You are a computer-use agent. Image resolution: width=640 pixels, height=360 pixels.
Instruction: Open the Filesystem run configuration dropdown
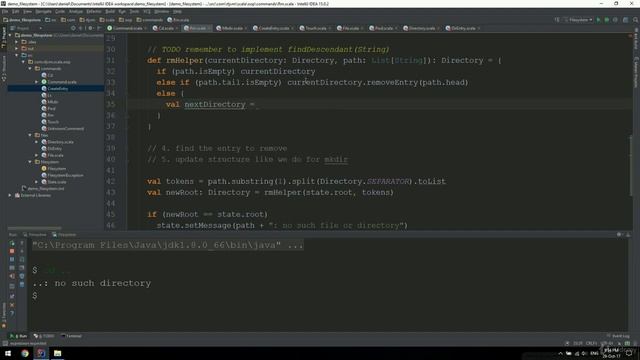(578, 20)
